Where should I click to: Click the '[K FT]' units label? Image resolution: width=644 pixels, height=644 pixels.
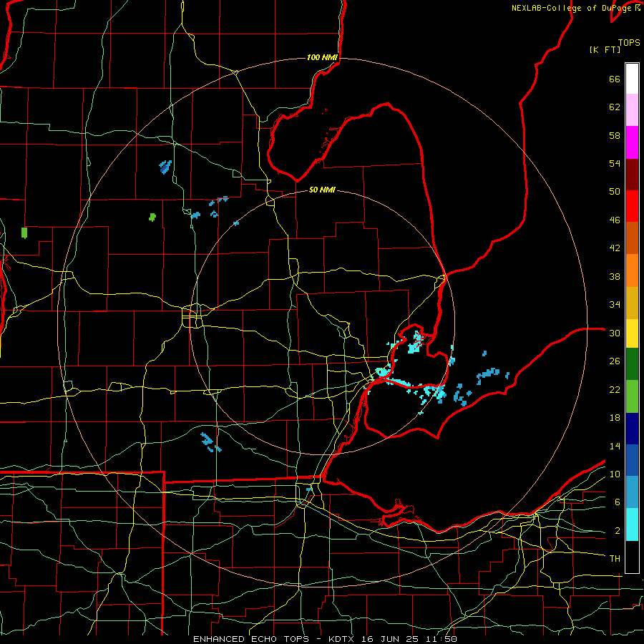[605, 49]
